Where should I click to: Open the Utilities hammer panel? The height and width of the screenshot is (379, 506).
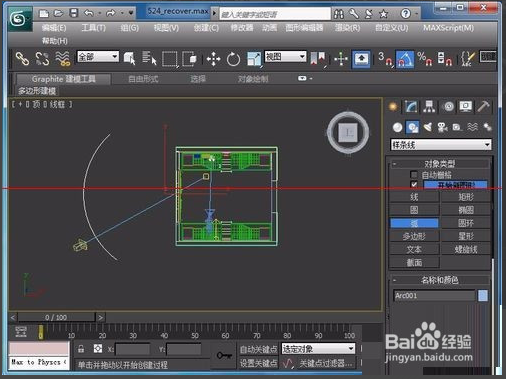tap(484, 107)
